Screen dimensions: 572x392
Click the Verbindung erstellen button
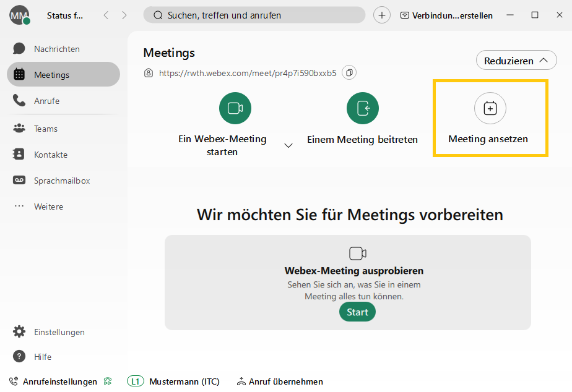click(446, 15)
